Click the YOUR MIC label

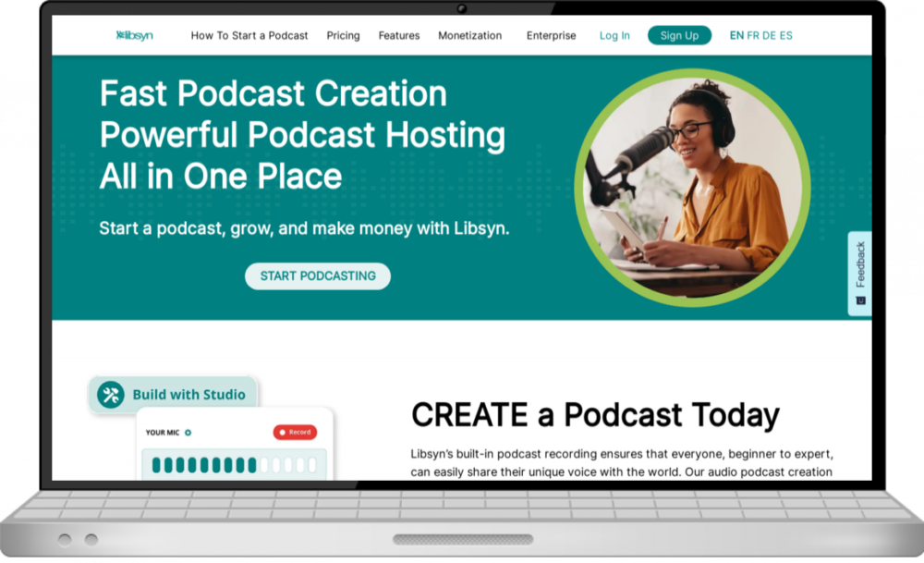coord(163,433)
